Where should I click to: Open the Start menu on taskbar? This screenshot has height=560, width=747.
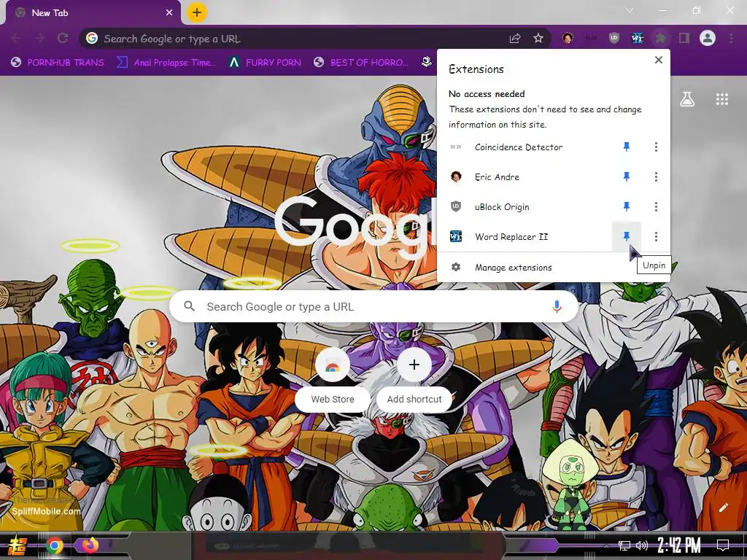coord(18,545)
